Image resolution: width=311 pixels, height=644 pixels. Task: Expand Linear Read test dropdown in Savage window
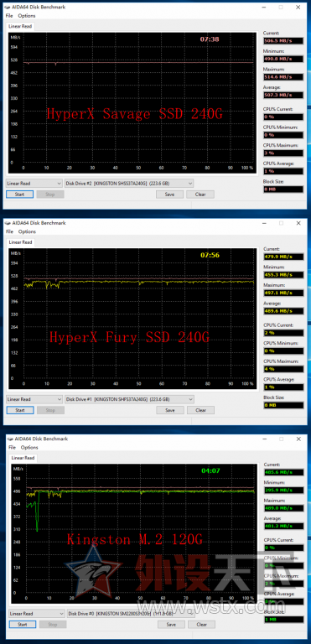pos(34,183)
